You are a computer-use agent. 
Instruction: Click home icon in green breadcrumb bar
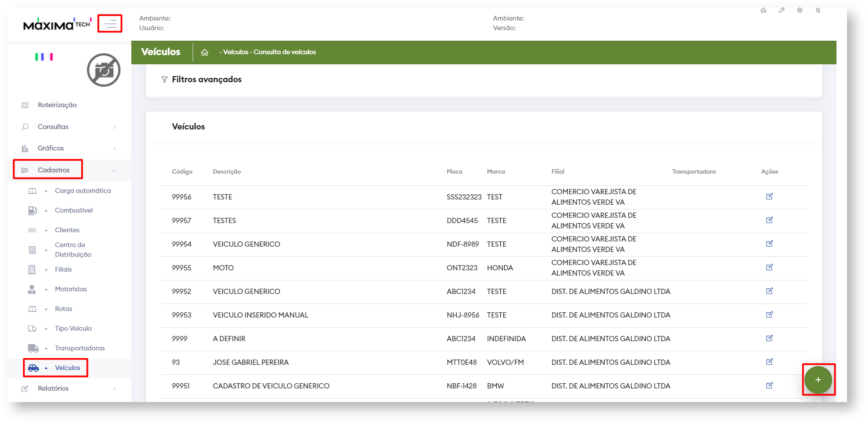tap(204, 52)
